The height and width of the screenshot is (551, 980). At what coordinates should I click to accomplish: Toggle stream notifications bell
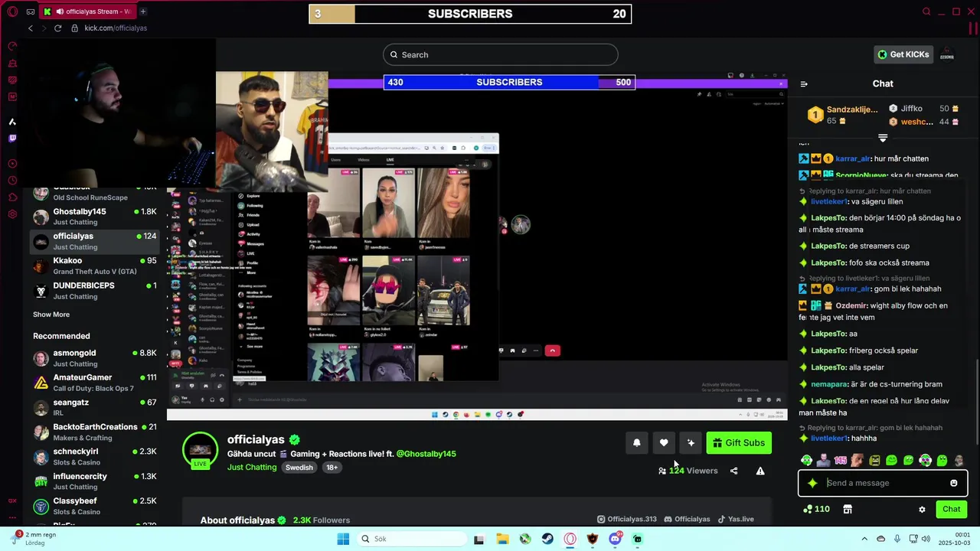[x=636, y=442]
